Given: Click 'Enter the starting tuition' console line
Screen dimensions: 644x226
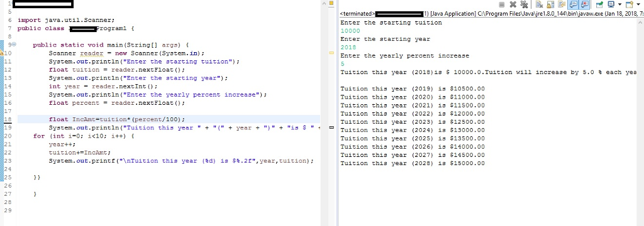Looking at the screenshot, I should [391, 23].
